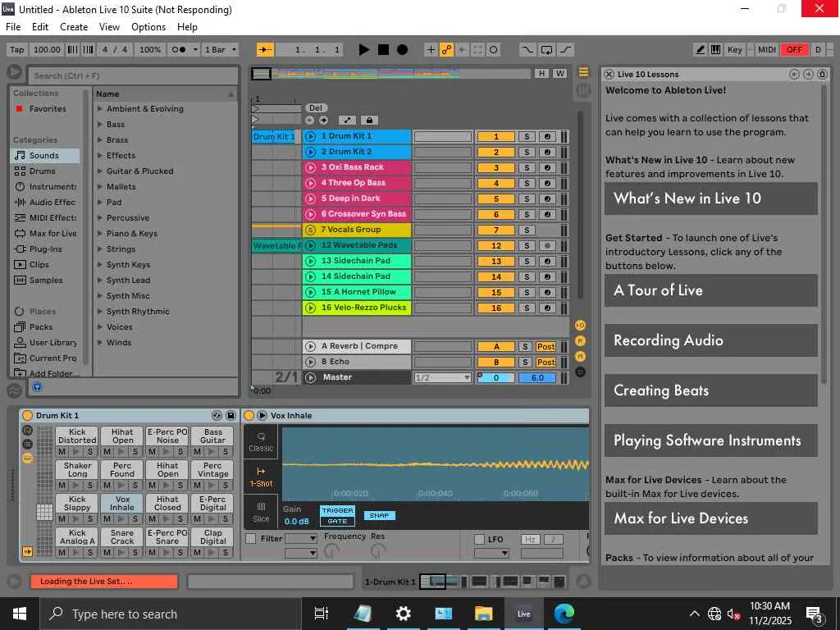Open the Options menu
The width and height of the screenshot is (840, 630).
click(x=148, y=27)
